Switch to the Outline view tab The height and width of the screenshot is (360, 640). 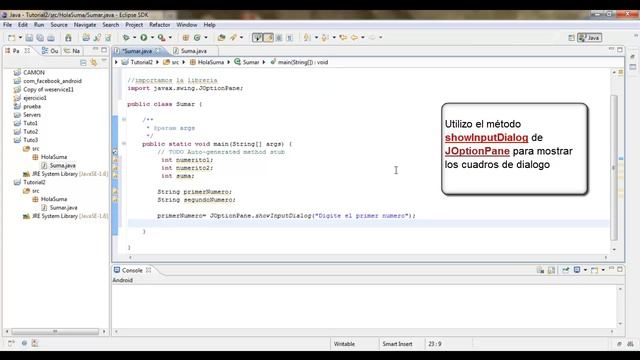(50, 51)
